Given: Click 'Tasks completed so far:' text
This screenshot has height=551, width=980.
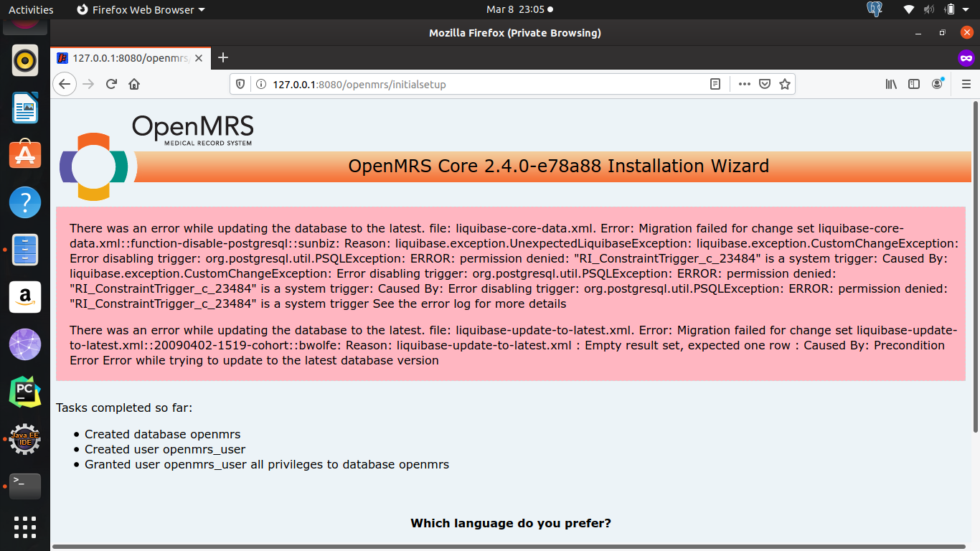Looking at the screenshot, I should point(124,408).
